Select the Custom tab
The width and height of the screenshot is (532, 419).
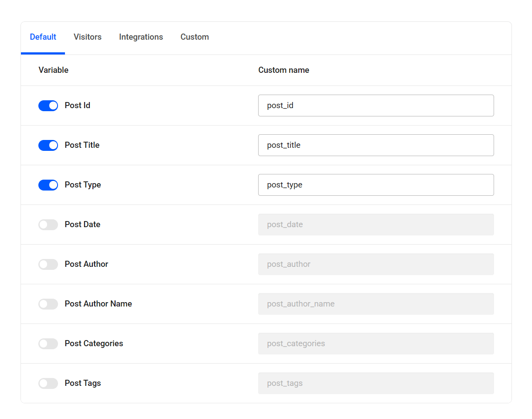tap(194, 37)
